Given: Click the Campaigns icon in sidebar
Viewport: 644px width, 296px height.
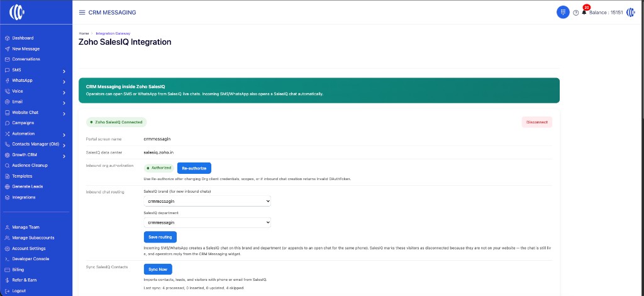Looking at the screenshot, I should pyautogui.click(x=7, y=123).
